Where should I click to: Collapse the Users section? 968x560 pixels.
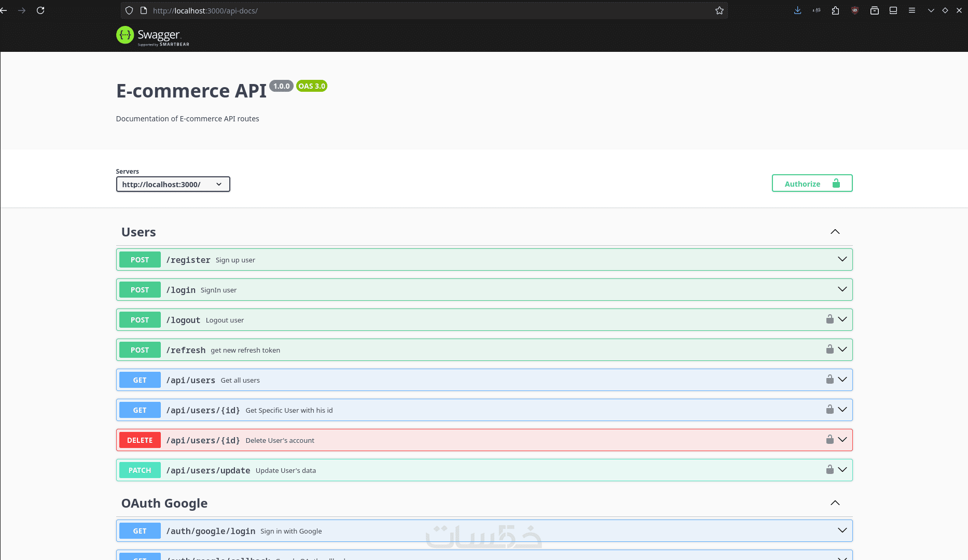835,232
